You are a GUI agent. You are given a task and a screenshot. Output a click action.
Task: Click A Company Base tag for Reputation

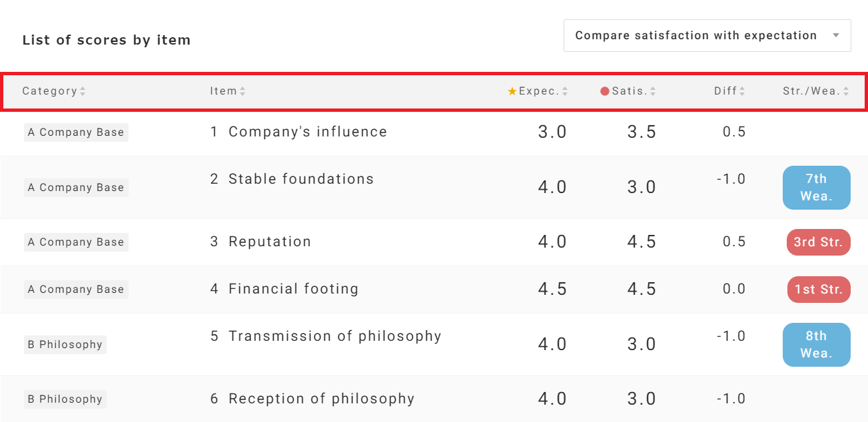click(76, 242)
